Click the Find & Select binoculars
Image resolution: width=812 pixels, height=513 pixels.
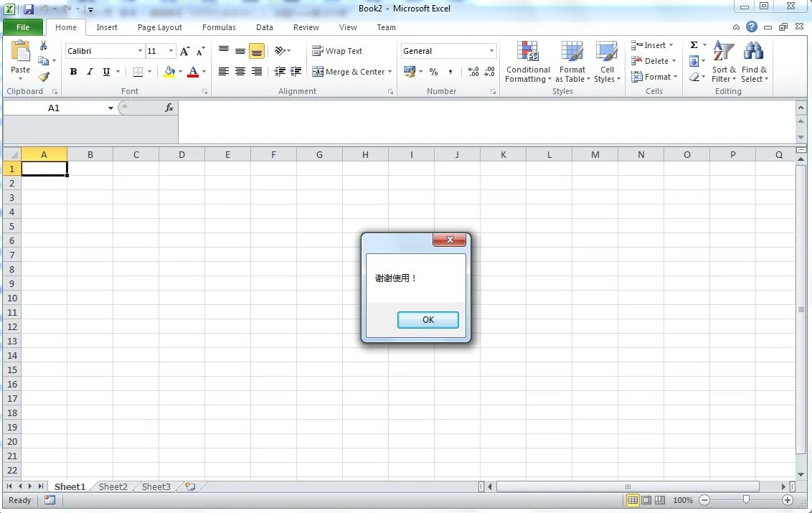[754, 62]
